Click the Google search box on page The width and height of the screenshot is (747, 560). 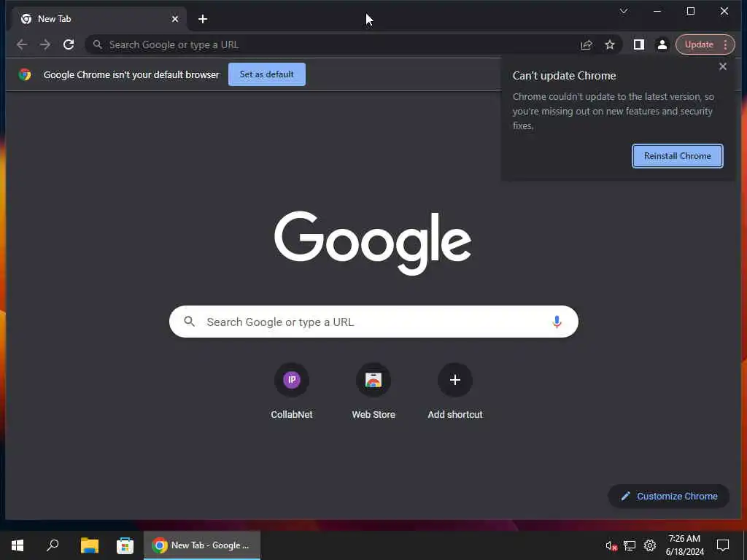[373, 322]
